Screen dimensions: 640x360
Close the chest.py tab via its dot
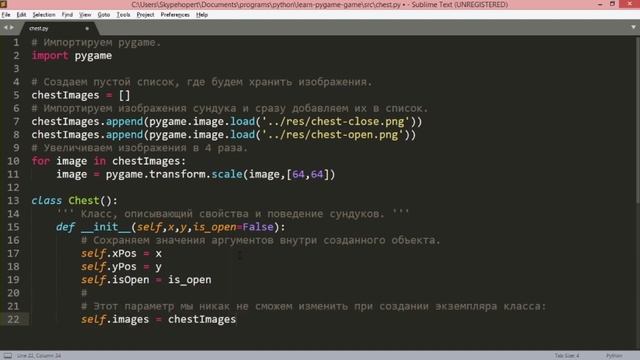[x=87, y=29]
